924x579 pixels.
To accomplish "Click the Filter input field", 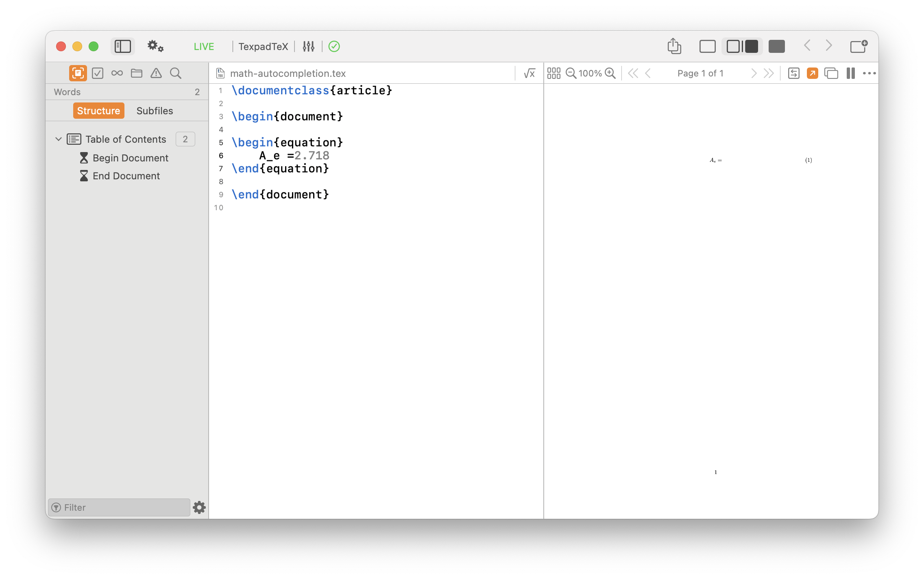I will [119, 507].
